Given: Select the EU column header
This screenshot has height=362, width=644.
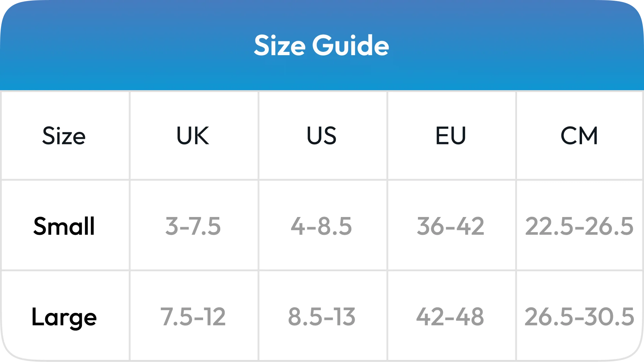Looking at the screenshot, I should click(x=451, y=136).
